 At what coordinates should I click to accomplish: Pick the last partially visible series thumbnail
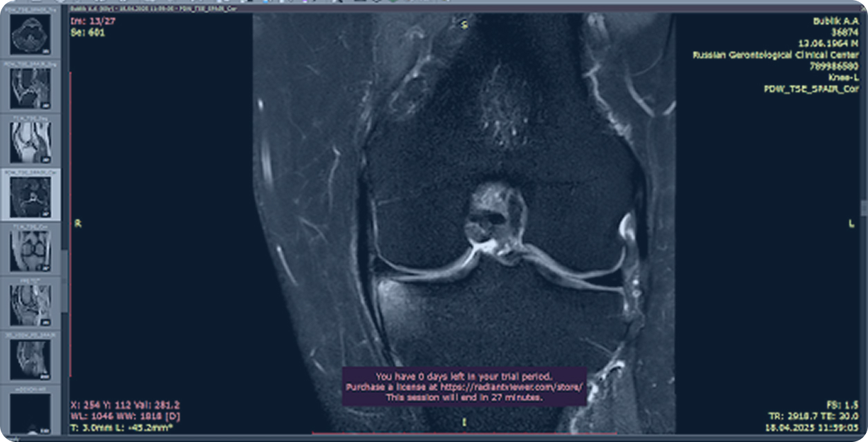click(30, 412)
